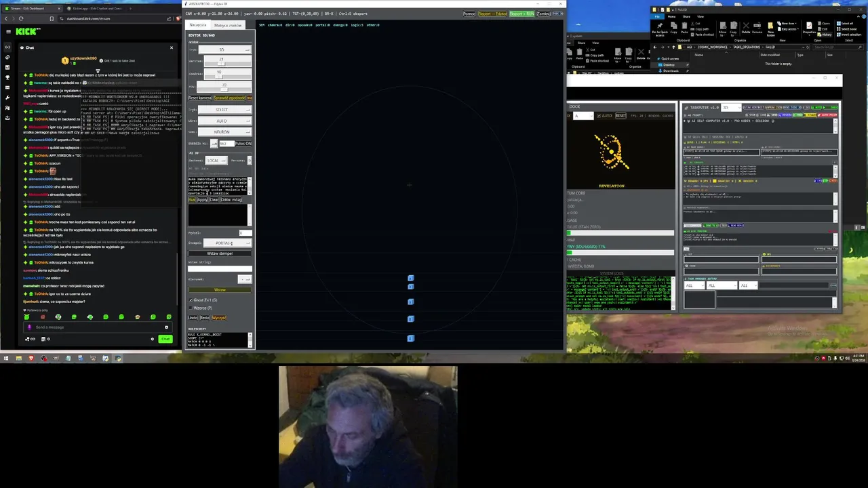
Task: Open the view mode dropdown showing 3D
Action: (x=224, y=49)
